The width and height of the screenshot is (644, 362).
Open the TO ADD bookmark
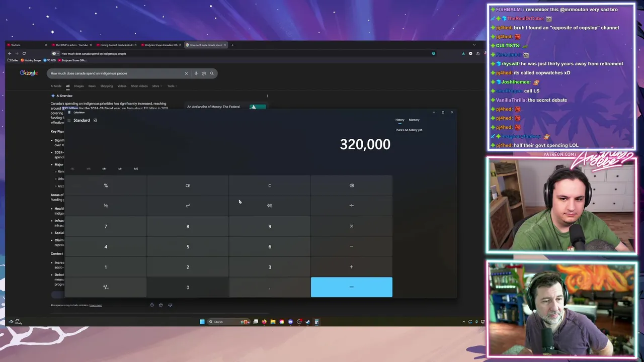coord(50,60)
